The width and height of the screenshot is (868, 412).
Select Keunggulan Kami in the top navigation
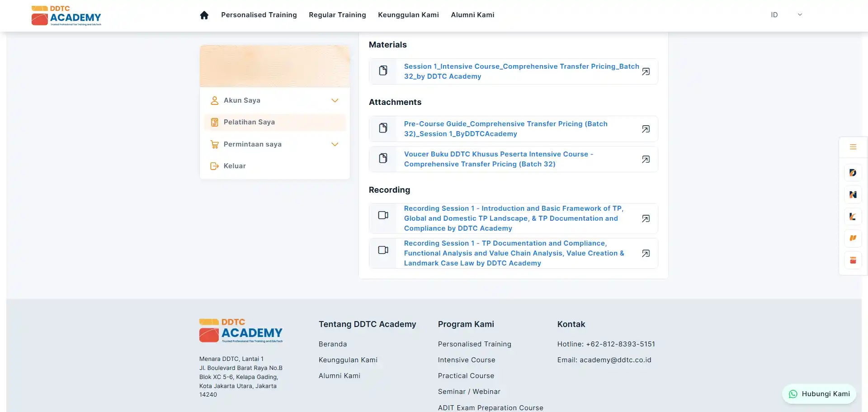pos(408,15)
